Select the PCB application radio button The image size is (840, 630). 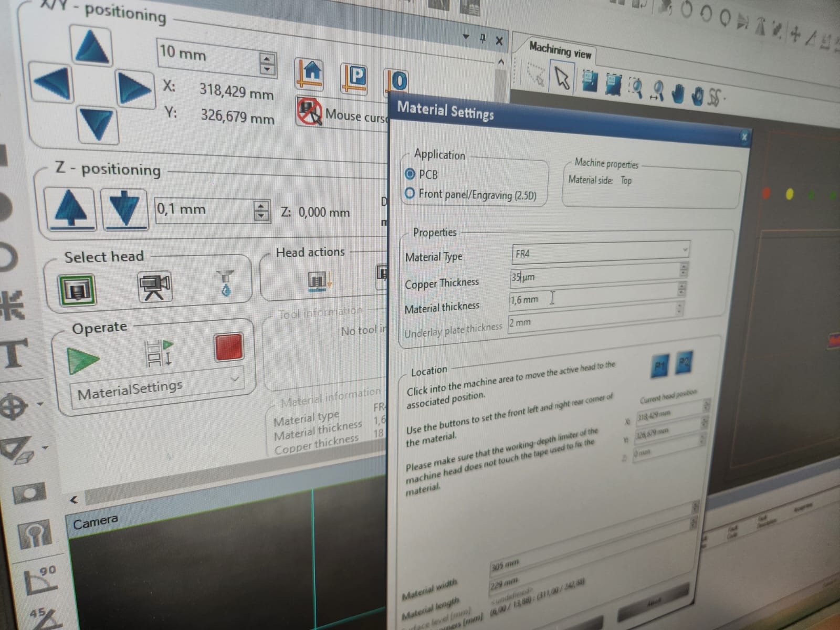(409, 174)
